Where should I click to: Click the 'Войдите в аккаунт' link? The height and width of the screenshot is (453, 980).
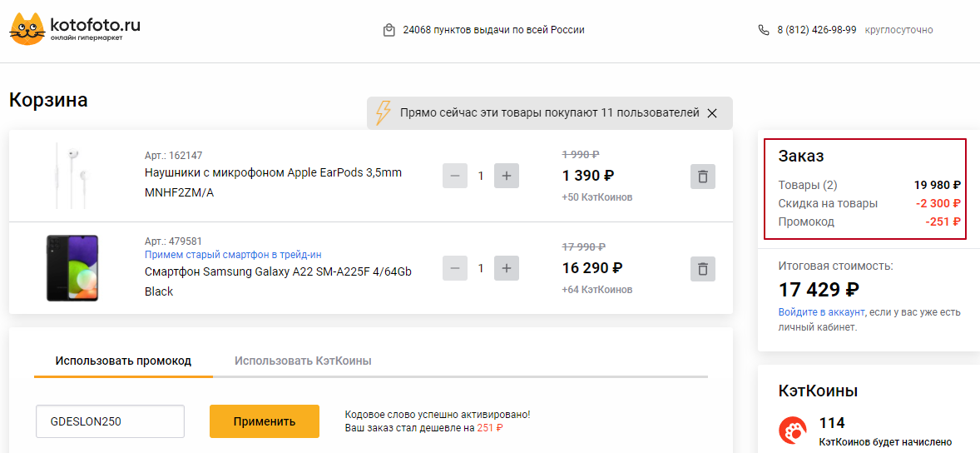821,312
